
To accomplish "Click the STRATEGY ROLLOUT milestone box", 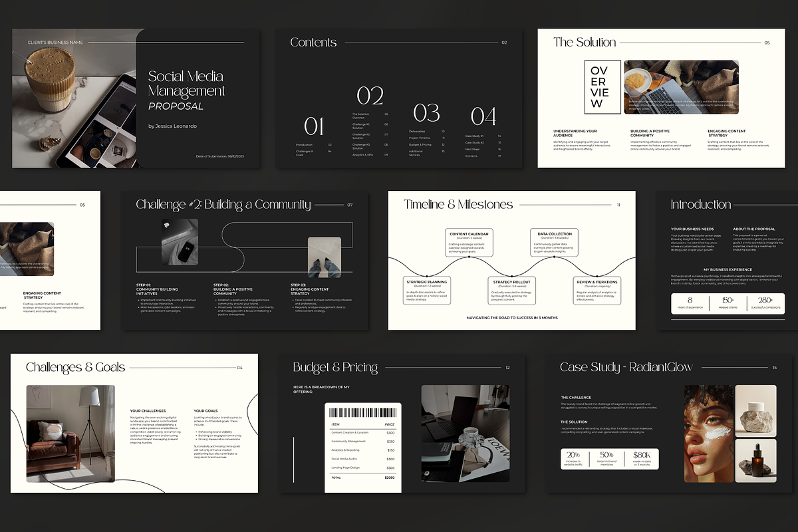I will click(511, 291).
